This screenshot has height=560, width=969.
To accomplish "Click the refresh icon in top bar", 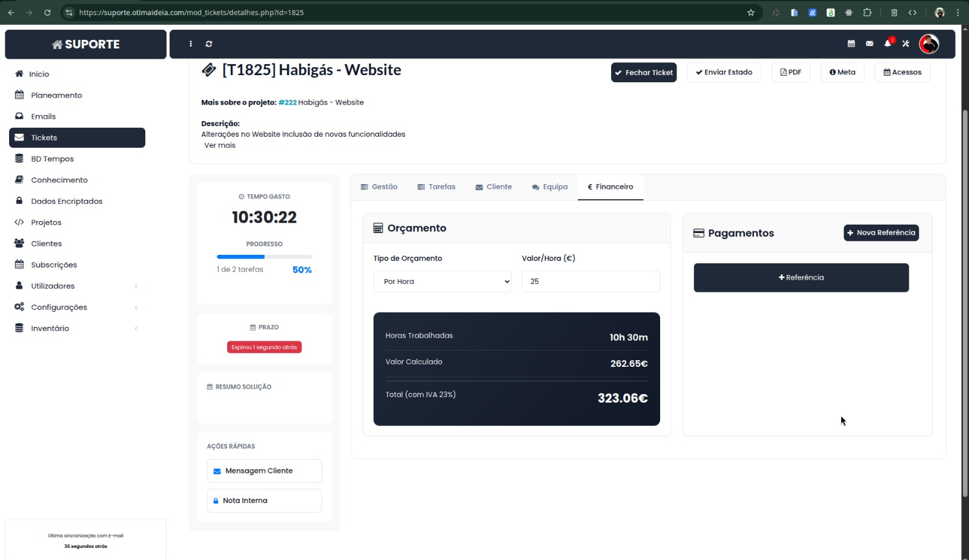I will click(209, 44).
